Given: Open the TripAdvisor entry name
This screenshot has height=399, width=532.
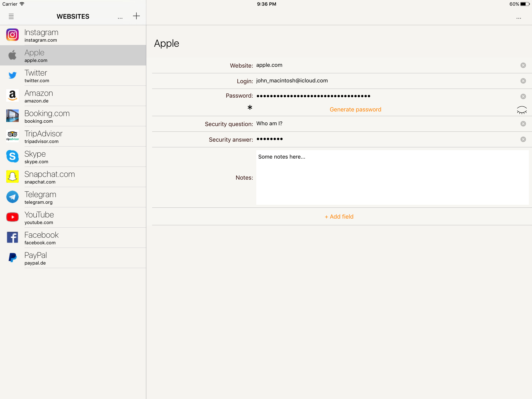Looking at the screenshot, I should pos(44,134).
